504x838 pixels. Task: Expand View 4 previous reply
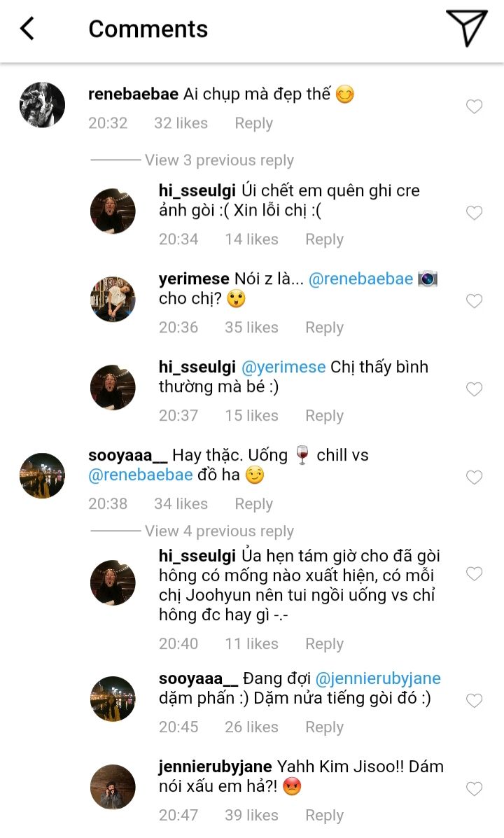[x=219, y=531]
